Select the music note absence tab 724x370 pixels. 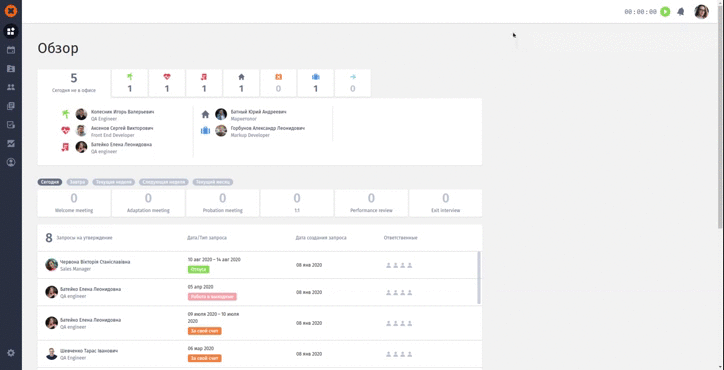point(204,83)
